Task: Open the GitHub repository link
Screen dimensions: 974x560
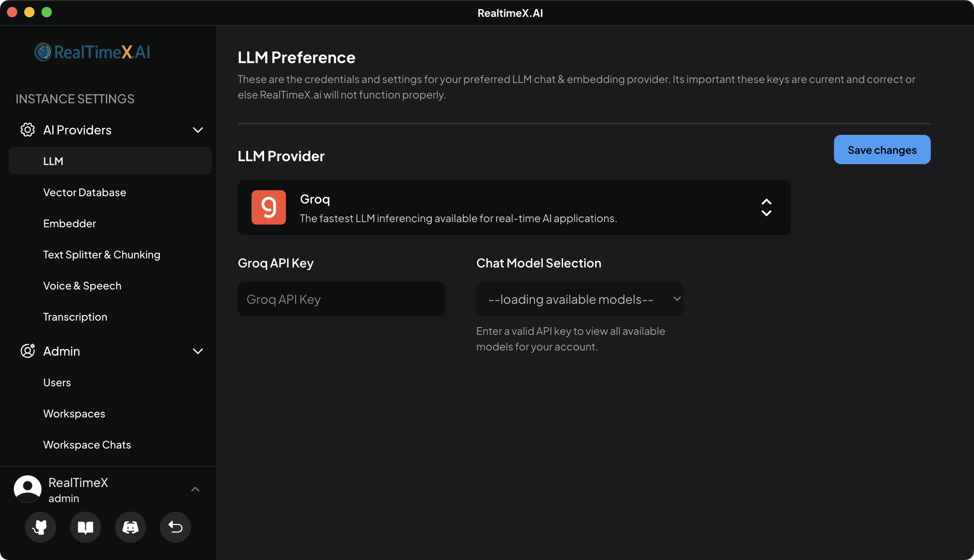Action: pos(40,527)
